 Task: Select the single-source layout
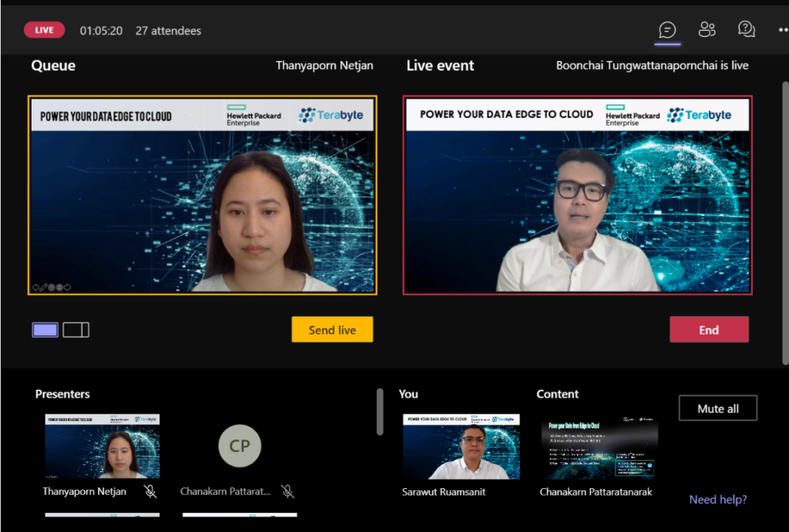tap(45, 330)
